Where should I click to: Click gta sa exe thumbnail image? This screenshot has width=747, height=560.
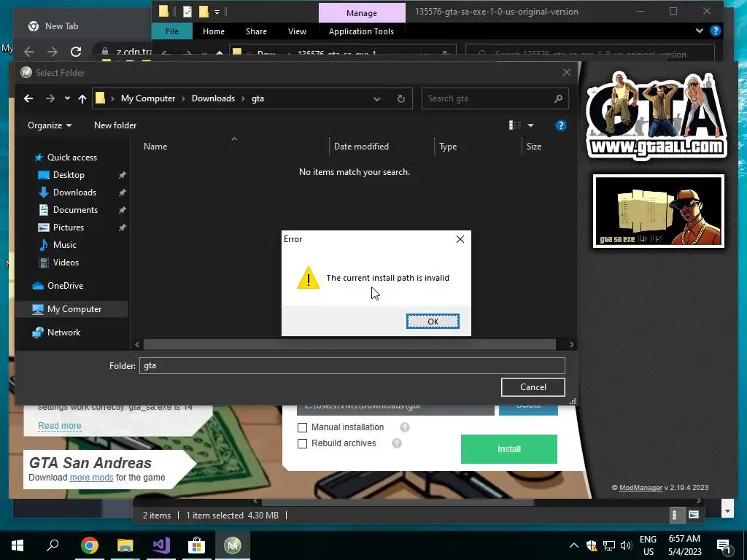point(659,211)
